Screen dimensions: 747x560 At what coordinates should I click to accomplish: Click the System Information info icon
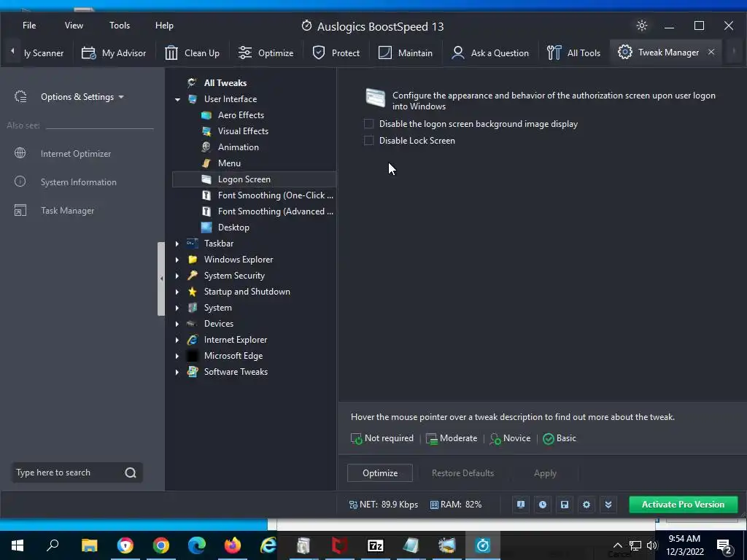point(20,182)
